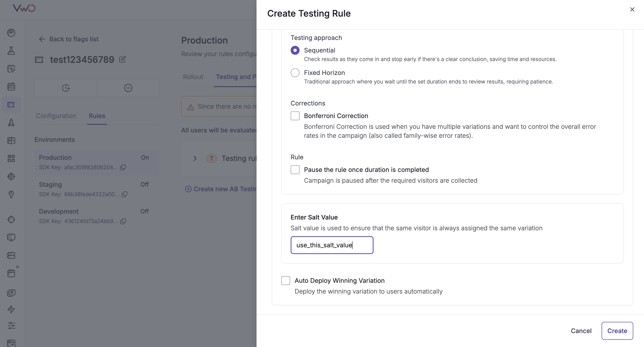Copy the Production SDK key
This screenshot has width=644, height=347.
(x=123, y=167)
